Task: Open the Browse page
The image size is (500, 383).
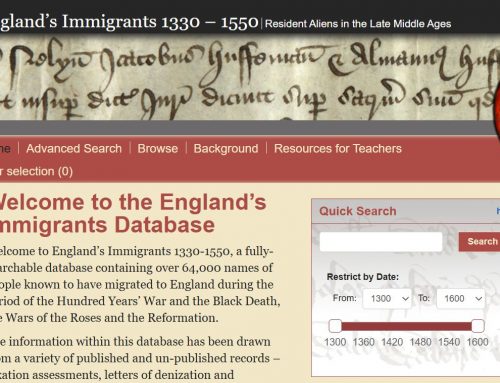Action: [158, 148]
